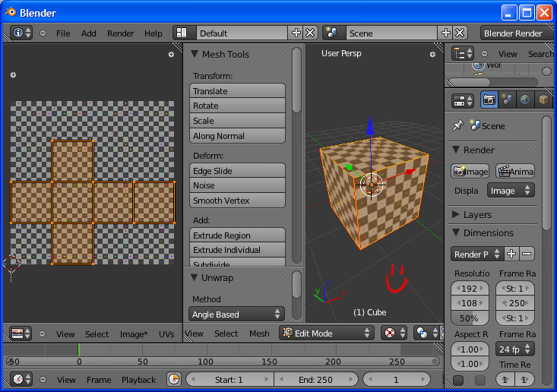Click the World properties globe icon
This screenshot has width=557, height=392.
point(525,100)
